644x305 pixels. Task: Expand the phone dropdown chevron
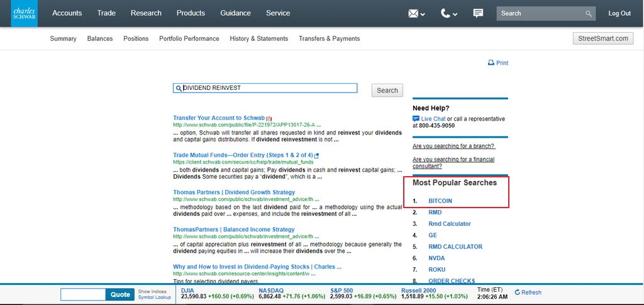pos(455,14)
